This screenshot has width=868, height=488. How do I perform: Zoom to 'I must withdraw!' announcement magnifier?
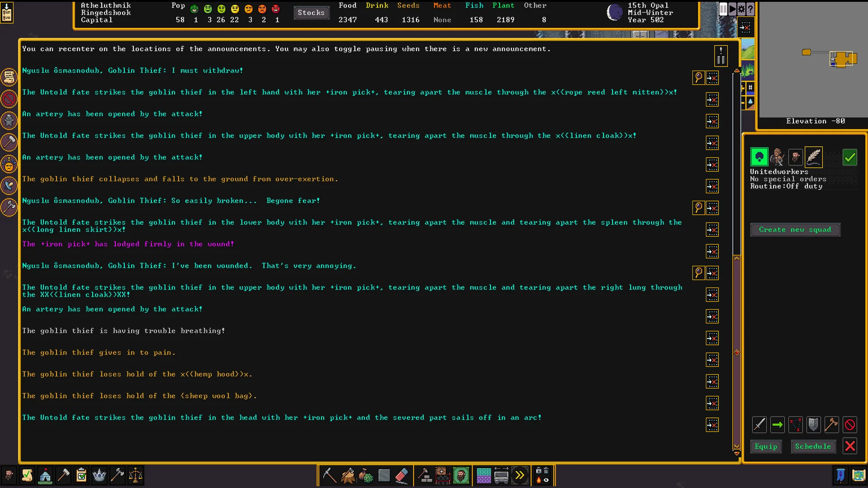(698, 78)
